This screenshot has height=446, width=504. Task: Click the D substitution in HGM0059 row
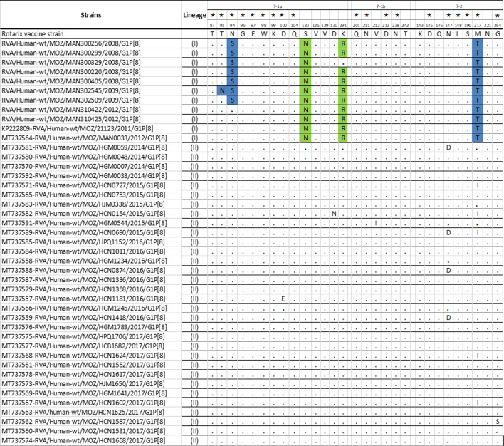(x=448, y=147)
